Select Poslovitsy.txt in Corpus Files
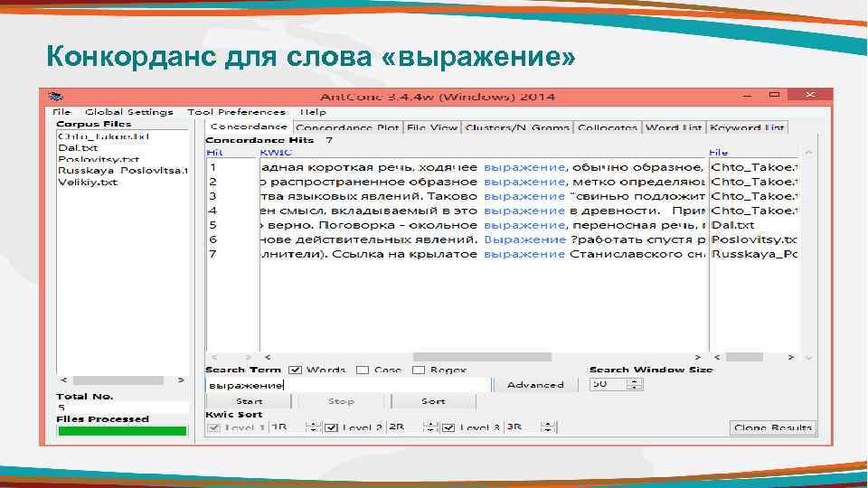The height and width of the screenshot is (488, 868). coord(99,159)
